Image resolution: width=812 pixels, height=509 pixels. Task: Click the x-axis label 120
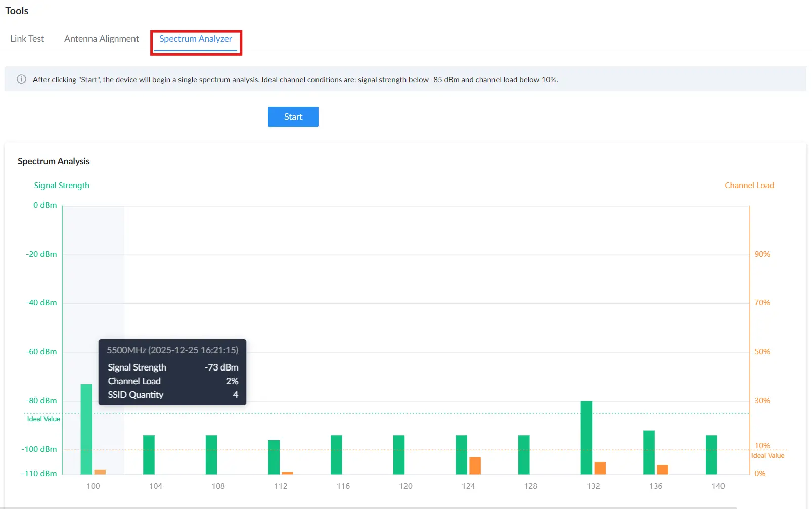point(406,486)
